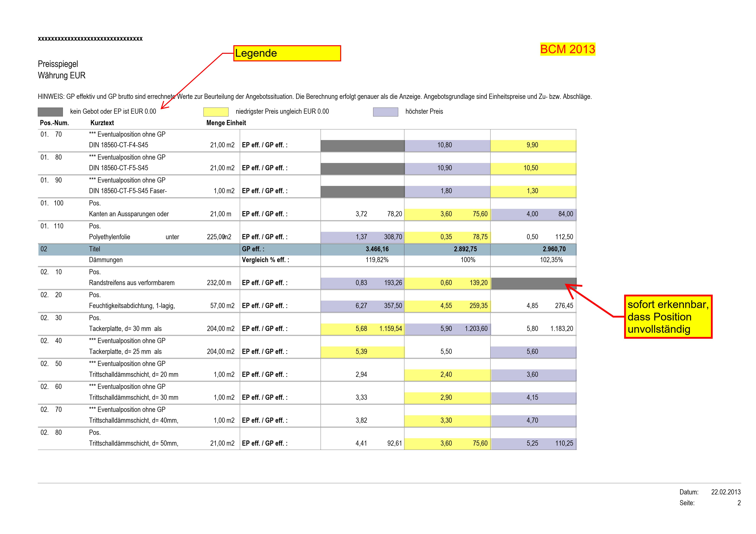Click the lavender 'höchster Preis' legend swatch
Image resolution: width=756 pixels, height=534 pixels.
pyautogui.click(x=385, y=112)
